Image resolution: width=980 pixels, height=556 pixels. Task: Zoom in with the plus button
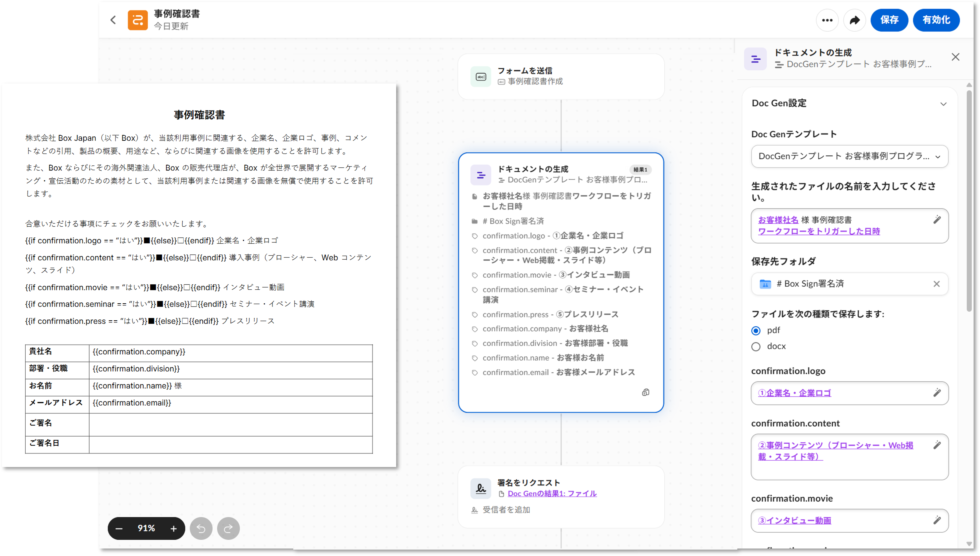pyautogui.click(x=173, y=528)
